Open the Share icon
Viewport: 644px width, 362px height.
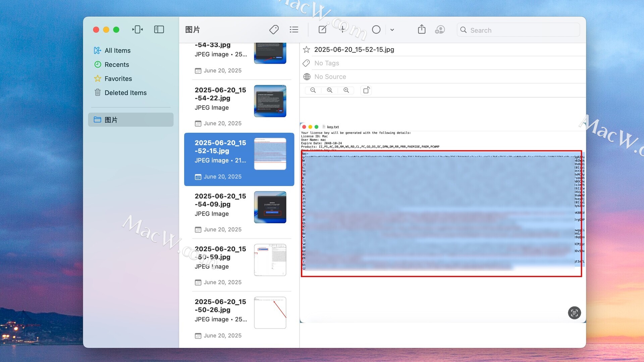click(422, 29)
